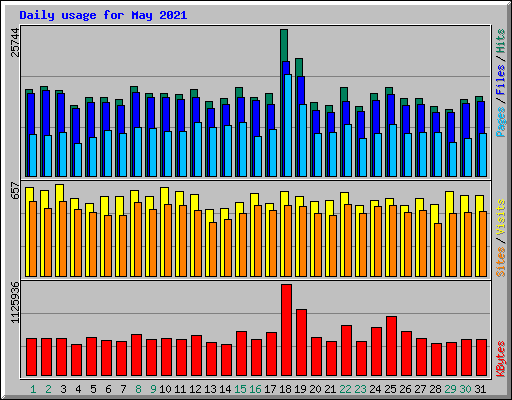Screen dimensions: 512x400
Task: Click the Visits legend label
Action: click(500, 218)
